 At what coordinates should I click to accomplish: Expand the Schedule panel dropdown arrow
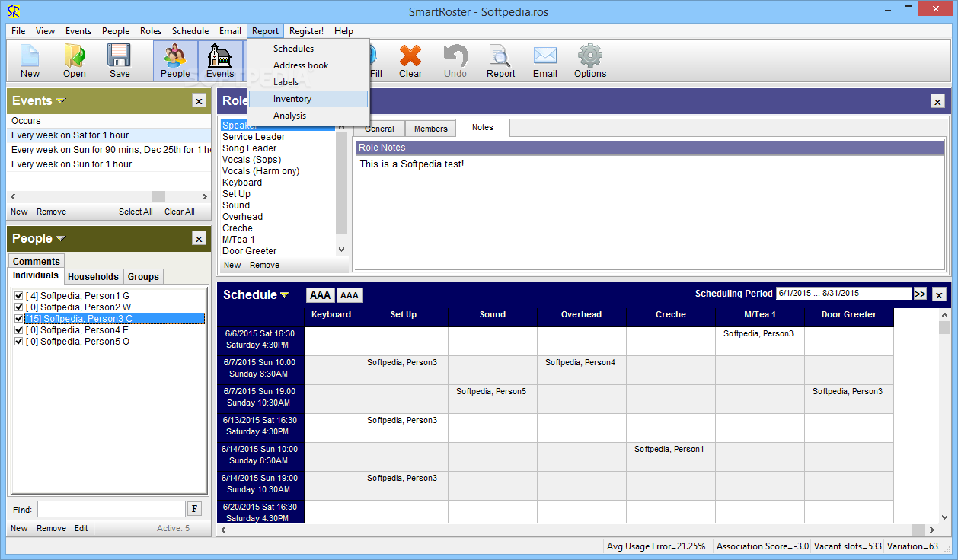pyautogui.click(x=285, y=295)
